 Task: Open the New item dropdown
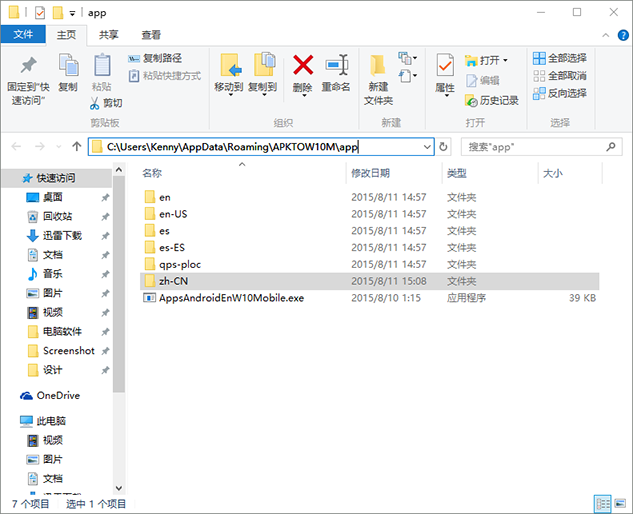coord(407,59)
